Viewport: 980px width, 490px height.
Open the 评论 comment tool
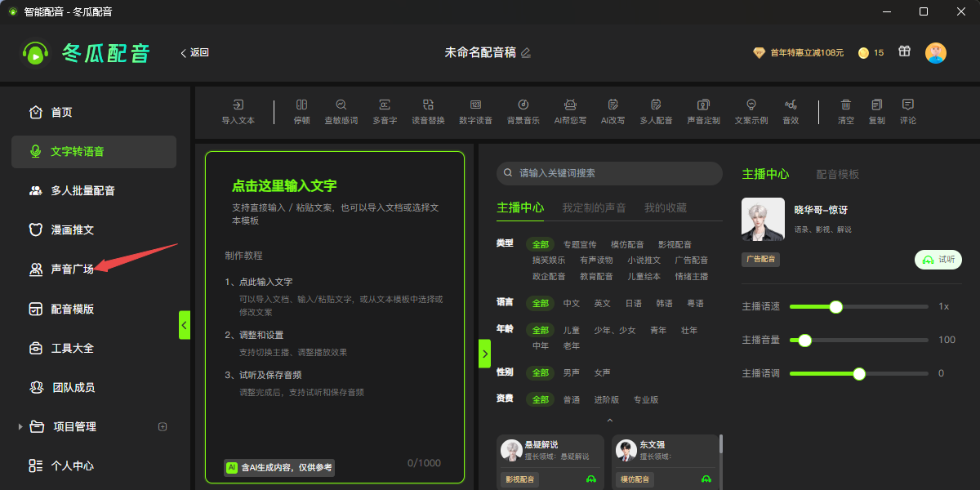click(908, 112)
